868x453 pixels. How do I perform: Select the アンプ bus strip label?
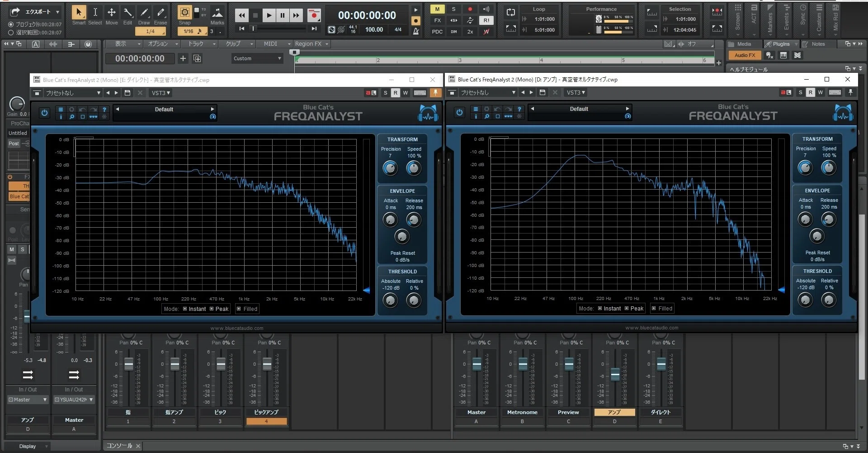click(614, 412)
